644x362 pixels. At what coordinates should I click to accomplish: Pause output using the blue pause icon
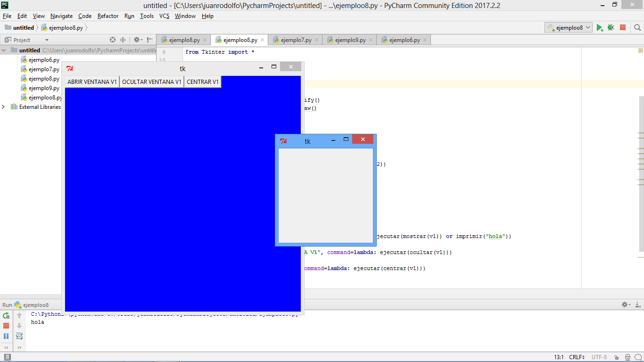click(x=6, y=336)
